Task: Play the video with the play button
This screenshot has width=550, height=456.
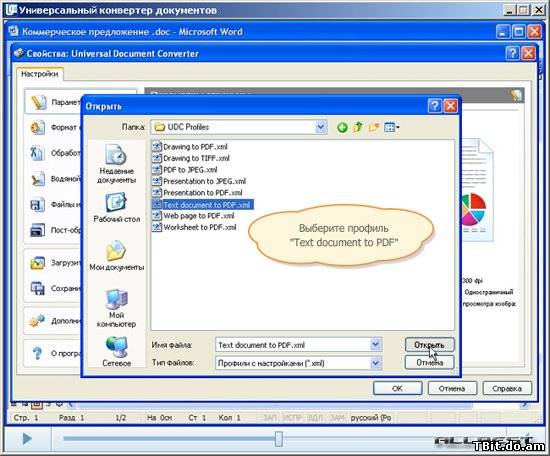Action: (27, 438)
